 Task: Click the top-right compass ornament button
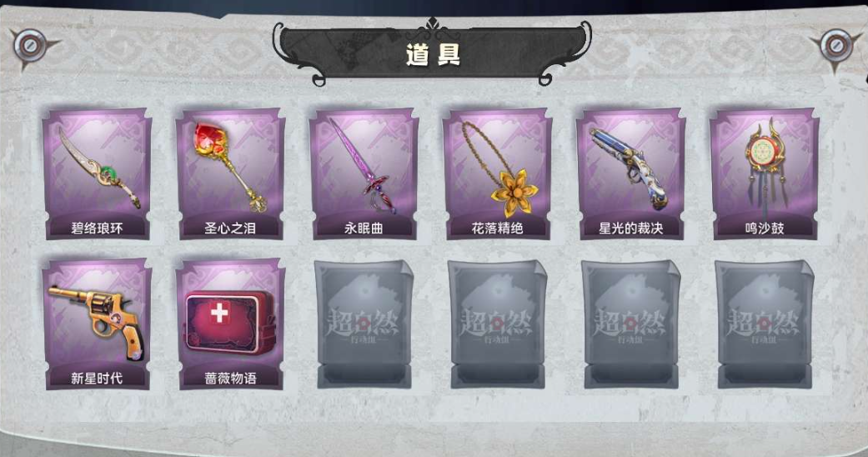pyautogui.click(x=835, y=46)
